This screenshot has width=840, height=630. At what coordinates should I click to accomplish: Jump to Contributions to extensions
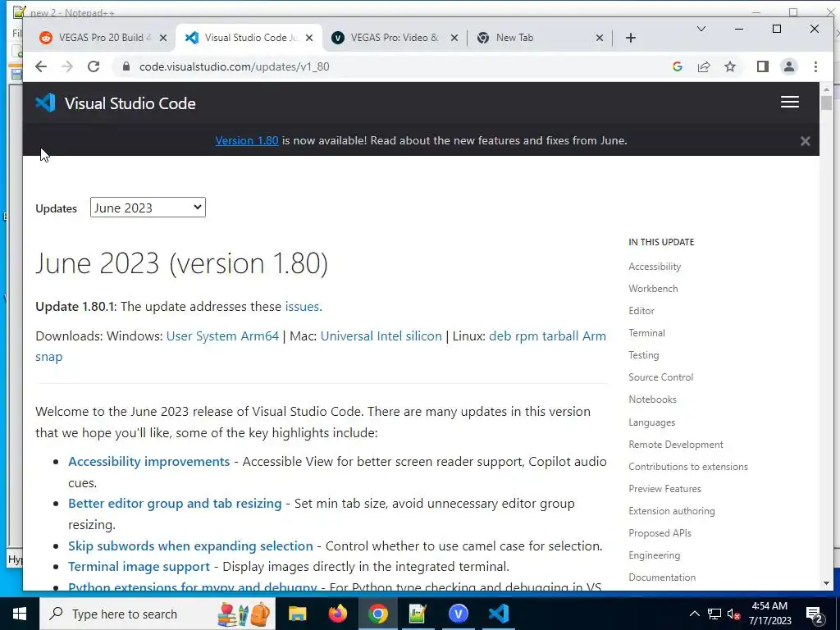pos(688,467)
